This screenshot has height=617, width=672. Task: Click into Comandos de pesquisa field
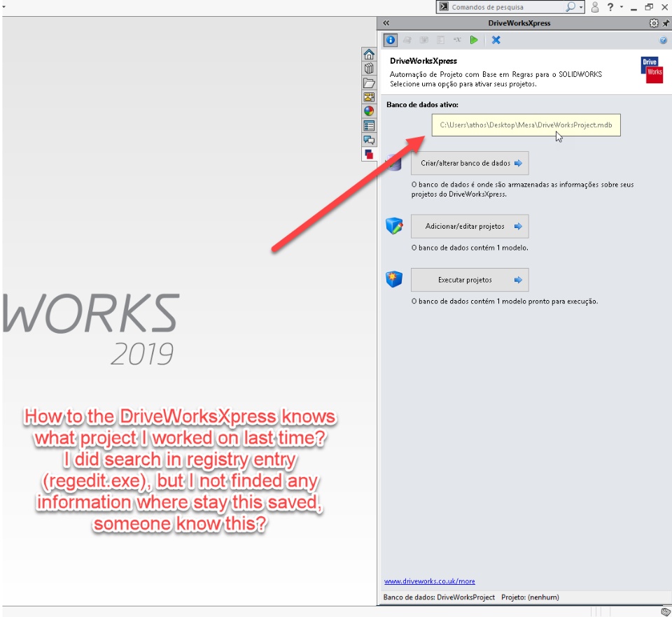pyautogui.click(x=508, y=7)
